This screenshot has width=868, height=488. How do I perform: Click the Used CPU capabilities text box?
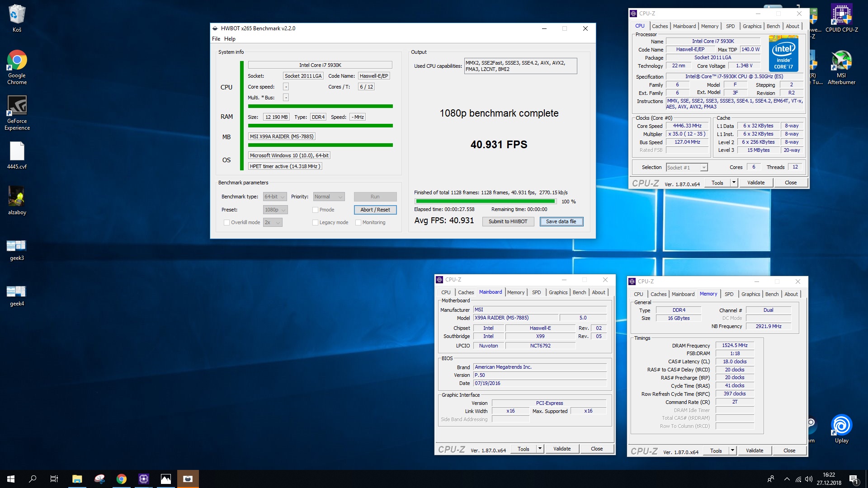[x=521, y=66]
